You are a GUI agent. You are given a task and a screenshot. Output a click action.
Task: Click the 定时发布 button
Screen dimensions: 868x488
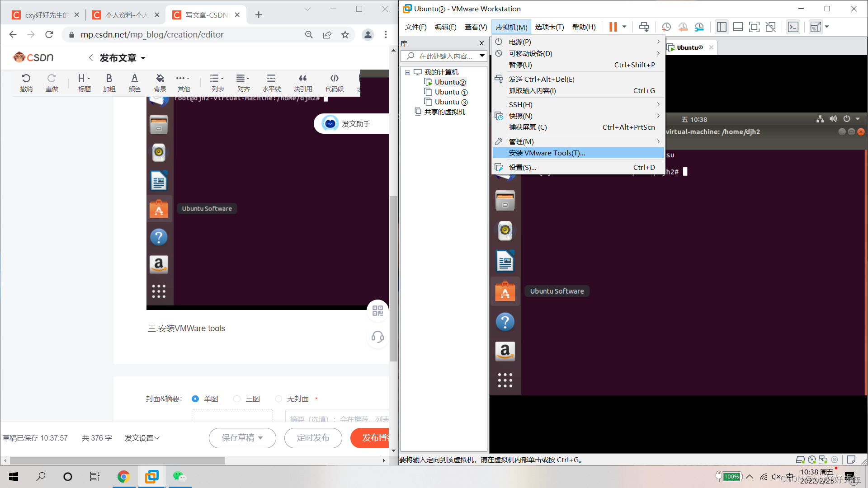(313, 438)
